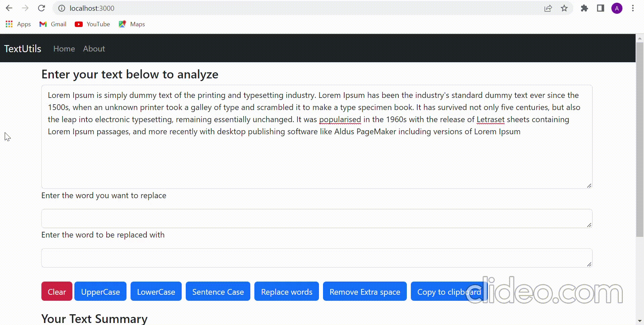Click the TextUtils brand link
This screenshot has width=644, height=325.
tap(23, 49)
